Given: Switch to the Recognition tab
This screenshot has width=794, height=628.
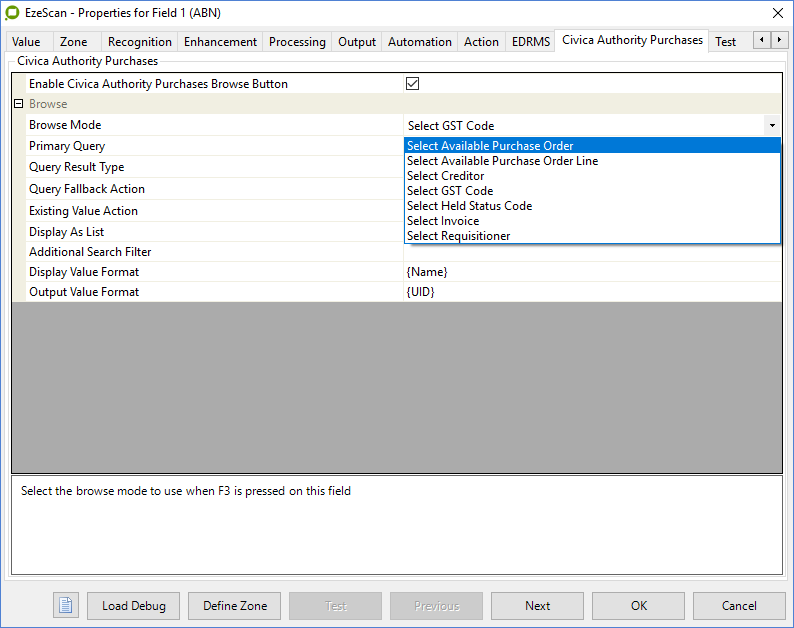Looking at the screenshot, I should (x=139, y=42).
